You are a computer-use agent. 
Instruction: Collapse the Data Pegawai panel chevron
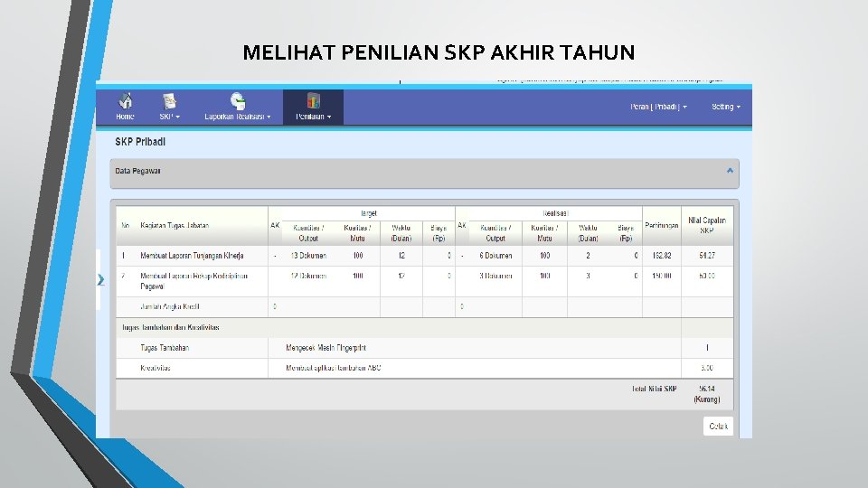(x=730, y=171)
